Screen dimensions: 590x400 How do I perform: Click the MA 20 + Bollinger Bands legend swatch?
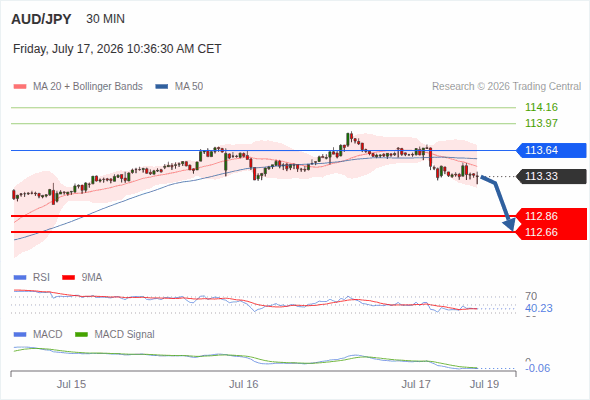(20, 87)
